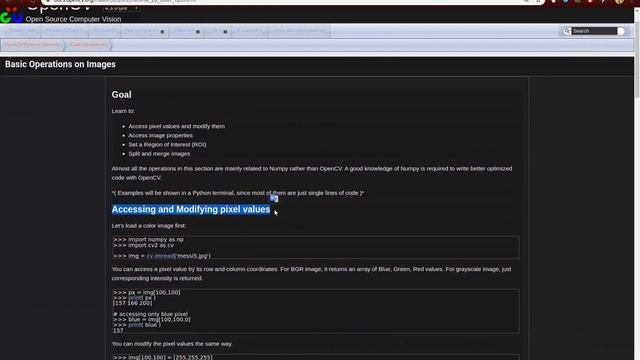Click the search magnifier icon
The image size is (640, 360).
[567, 31]
